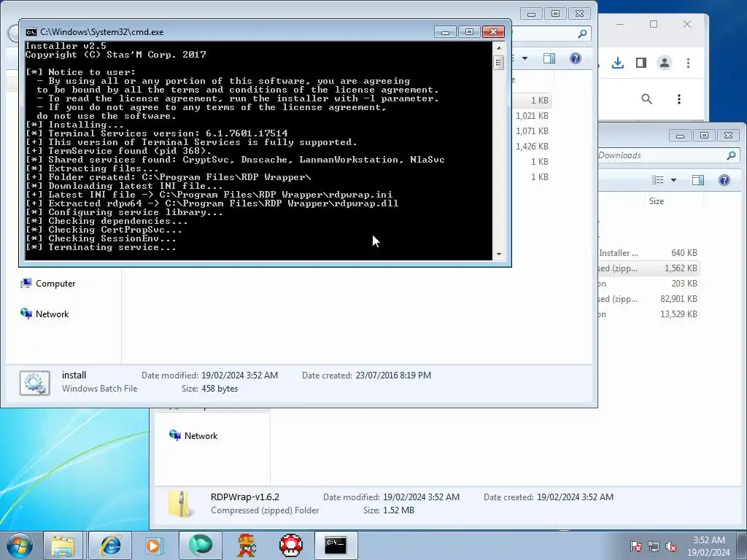The height and width of the screenshot is (560, 747).
Task: Open the browser downloads icon
Action: coord(617,63)
